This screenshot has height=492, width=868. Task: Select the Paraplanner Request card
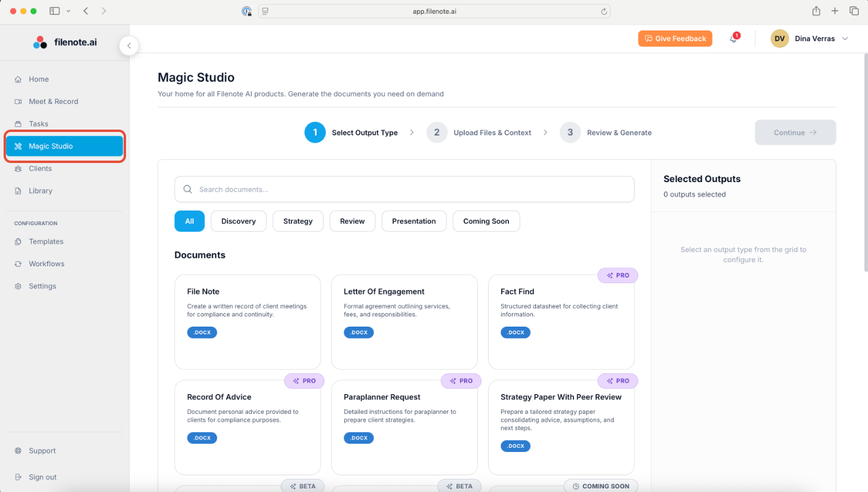click(404, 428)
